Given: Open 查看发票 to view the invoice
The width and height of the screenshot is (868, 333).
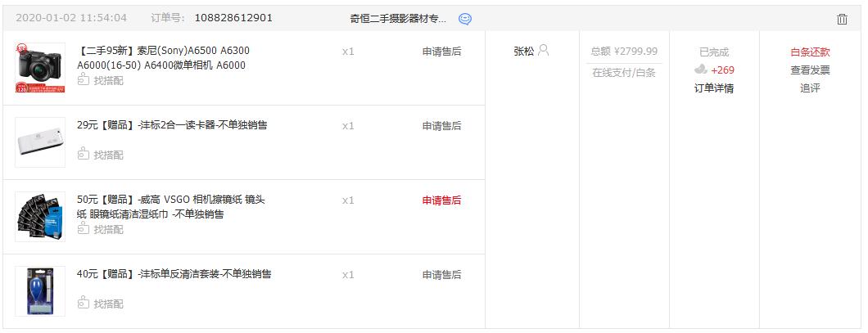Looking at the screenshot, I should tap(809, 70).
